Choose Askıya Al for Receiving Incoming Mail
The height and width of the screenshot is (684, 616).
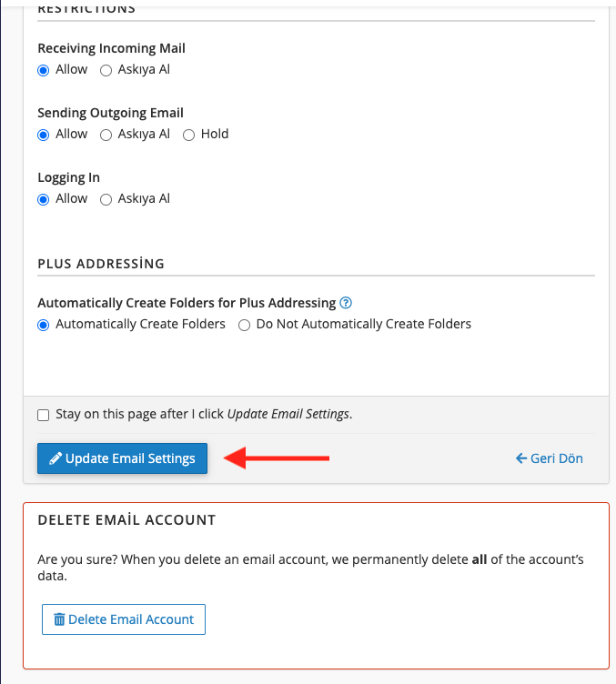(106, 70)
